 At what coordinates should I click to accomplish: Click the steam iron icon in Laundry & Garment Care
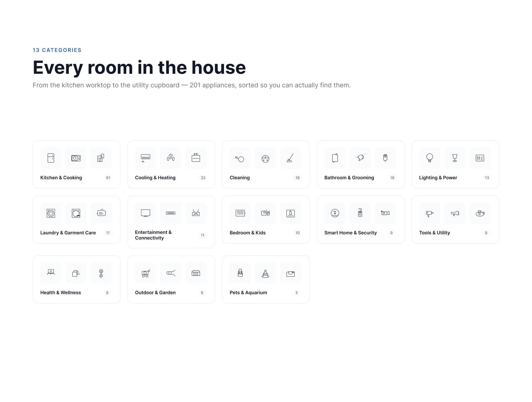(x=101, y=213)
